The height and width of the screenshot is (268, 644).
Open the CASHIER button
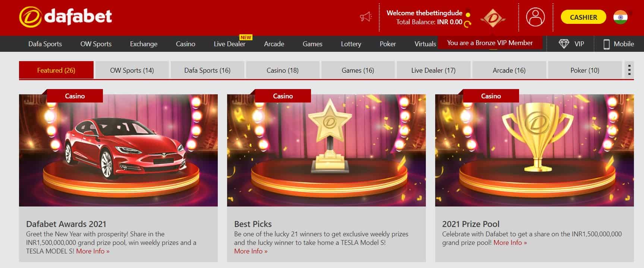tap(583, 17)
